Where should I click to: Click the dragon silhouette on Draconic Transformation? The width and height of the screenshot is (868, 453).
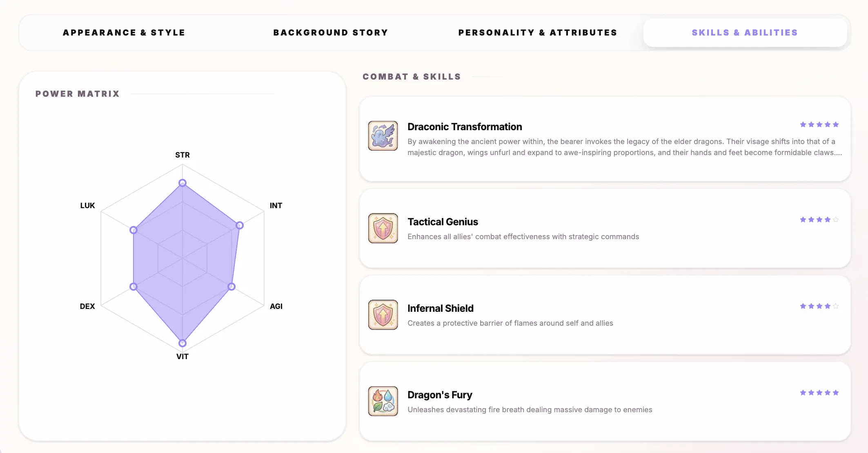(383, 136)
